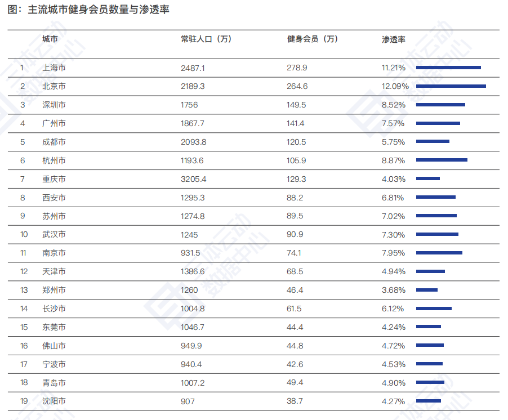Select 广州市 population value 1867.7
The image size is (508, 420).
(x=193, y=123)
